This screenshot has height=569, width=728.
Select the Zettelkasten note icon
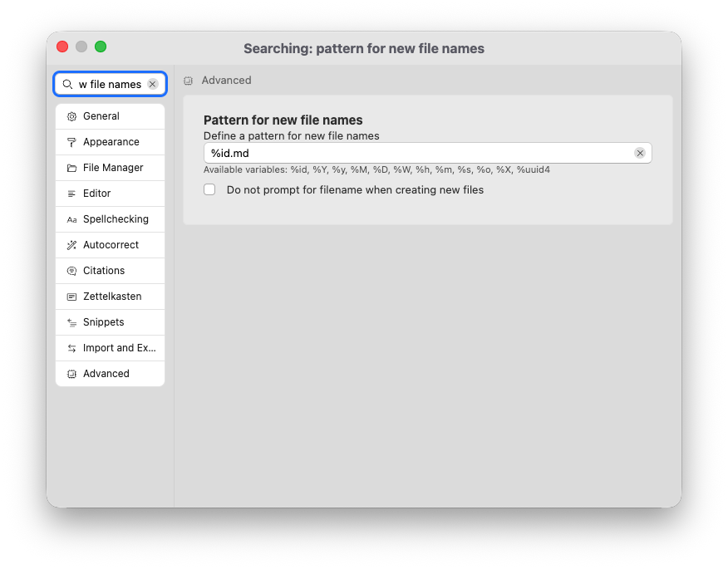click(x=71, y=296)
